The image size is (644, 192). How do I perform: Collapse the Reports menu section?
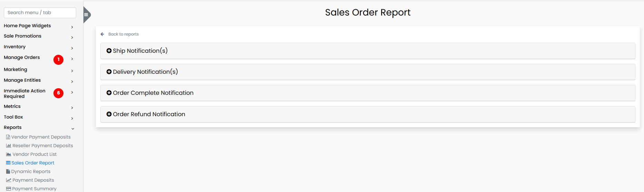point(72,129)
